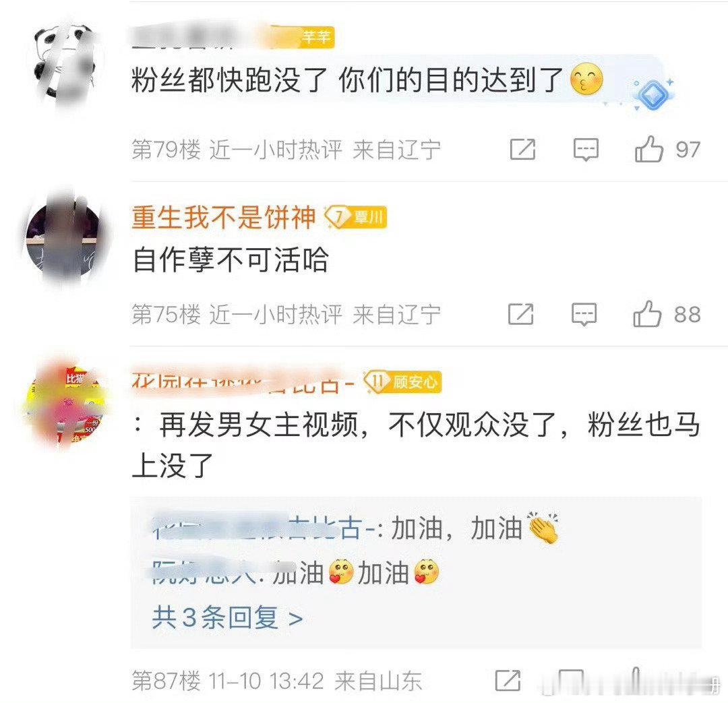
Task: Open the panda avatar profile
Action: point(65,63)
